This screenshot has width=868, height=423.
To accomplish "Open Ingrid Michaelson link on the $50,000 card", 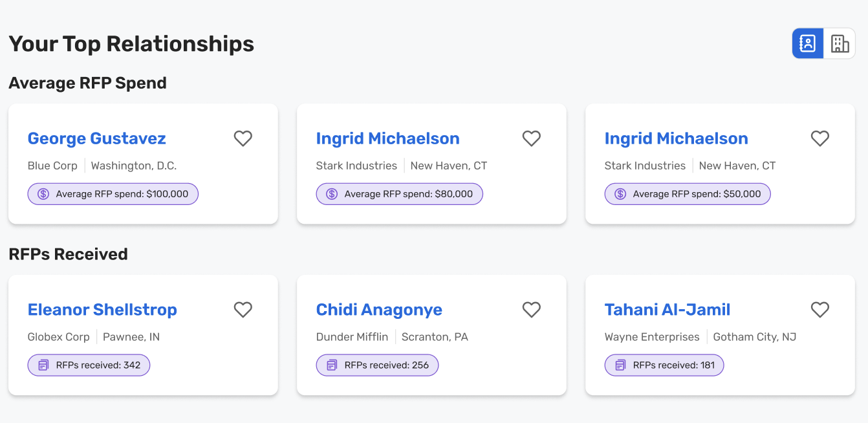I will (x=676, y=138).
